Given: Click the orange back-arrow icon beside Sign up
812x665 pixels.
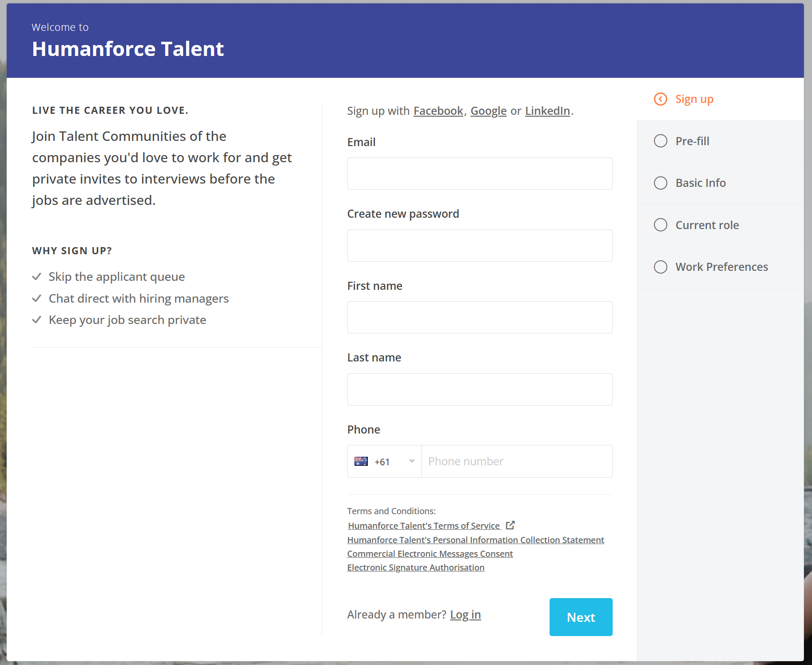Looking at the screenshot, I should tap(660, 99).
